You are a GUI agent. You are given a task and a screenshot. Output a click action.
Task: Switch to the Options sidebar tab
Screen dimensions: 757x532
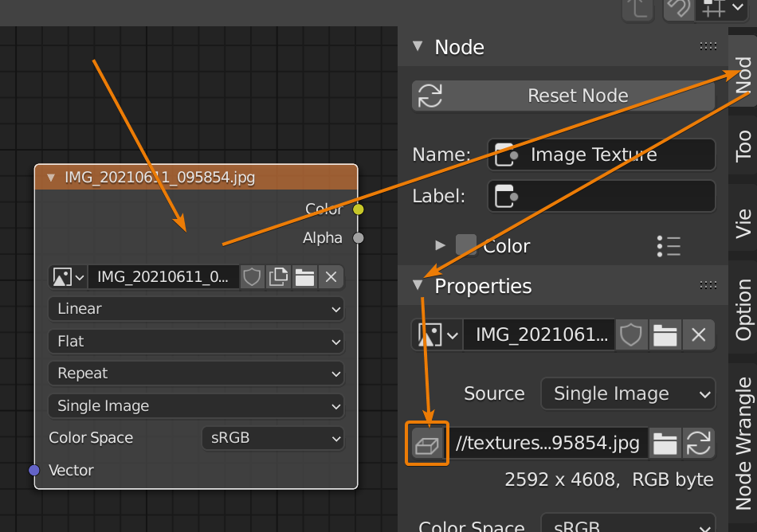(x=743, y=310)
